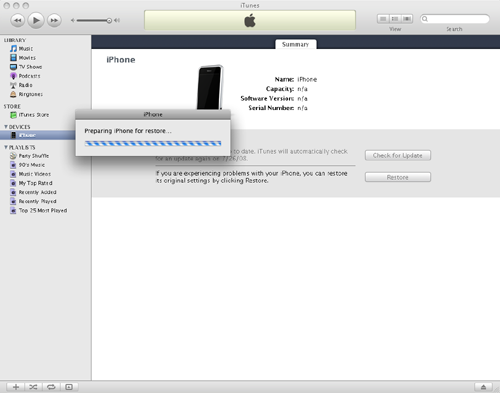500x393 pixels.
Task: Focus the Search field
Action: (x=455, y=19)
